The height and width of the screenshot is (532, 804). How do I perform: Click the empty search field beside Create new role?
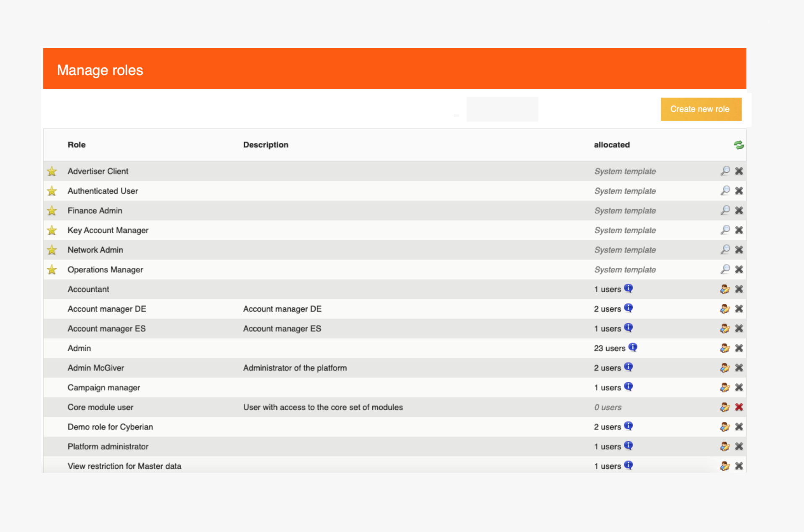(502, 109)
